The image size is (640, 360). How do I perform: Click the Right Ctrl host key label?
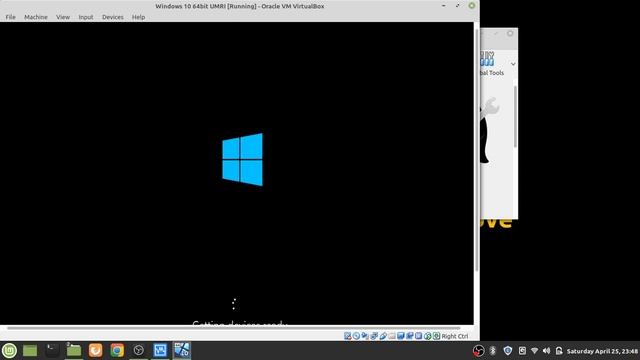455,336
